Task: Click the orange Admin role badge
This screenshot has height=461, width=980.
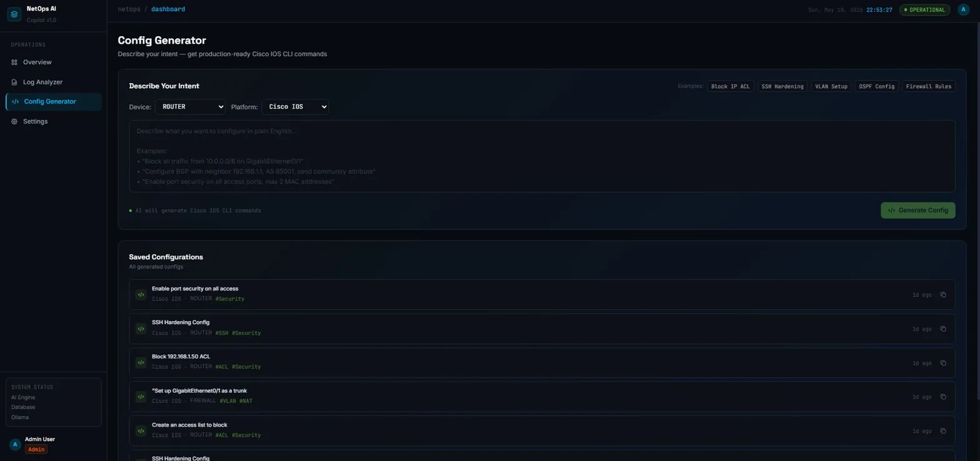Action: coord(36,449)
